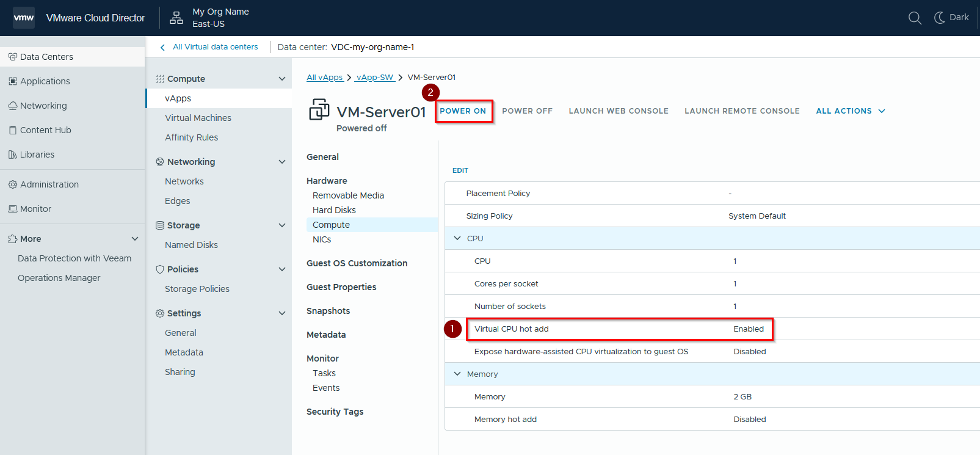Toggle Dark theme moon icon
Image resolution: width=980 pixels, height=455 pixels.
click(x=940, y=18)
